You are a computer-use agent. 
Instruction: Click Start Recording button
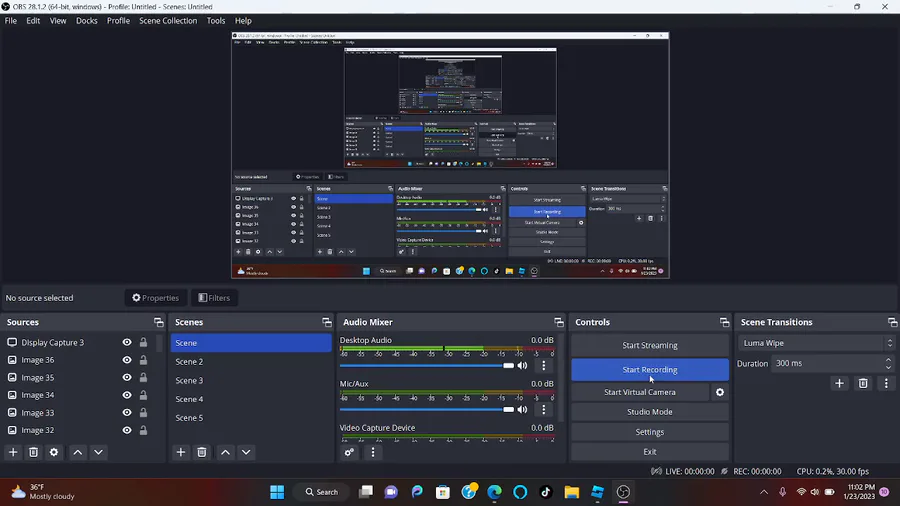pos(650,369)
